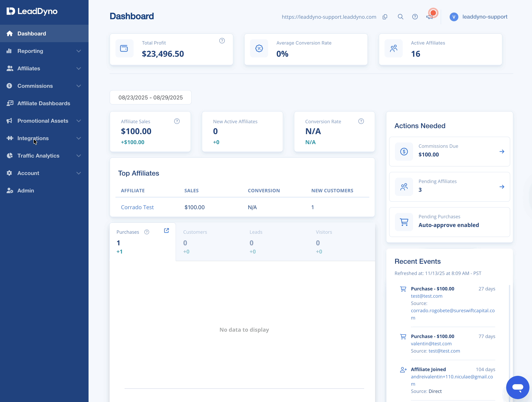Image resolution: width=532 pixels, height=402 pixels.
Task: Go to Dashboard in sidebar
Action: point(44,33)
